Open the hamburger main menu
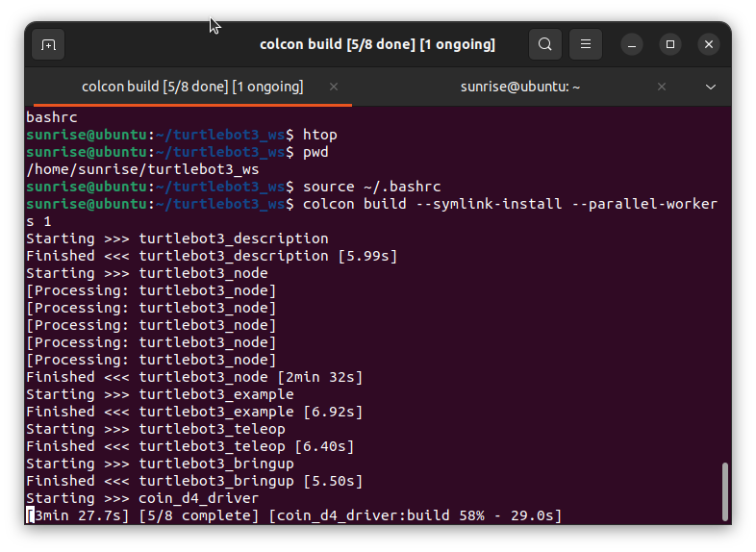Screen dimensions: 756x552 (586, 44)
